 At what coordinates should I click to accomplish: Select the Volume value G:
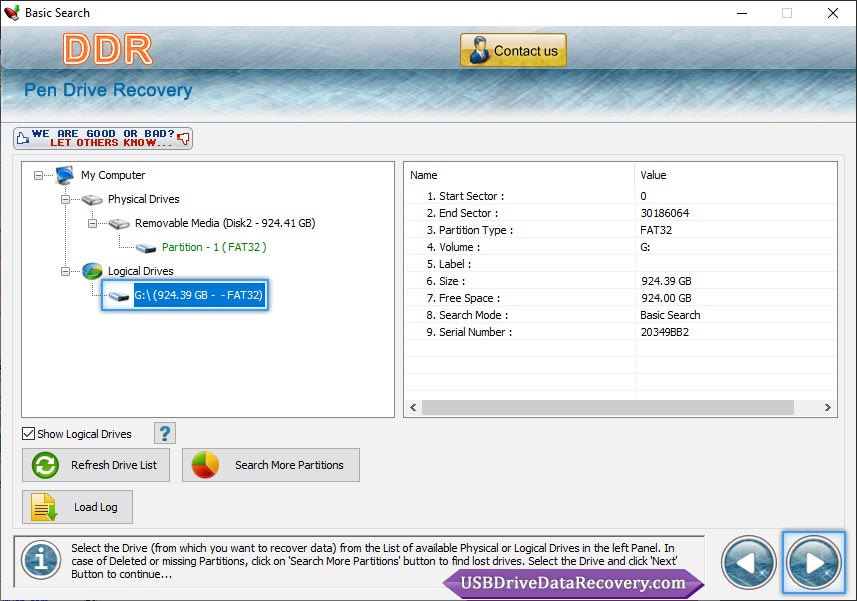645,247
